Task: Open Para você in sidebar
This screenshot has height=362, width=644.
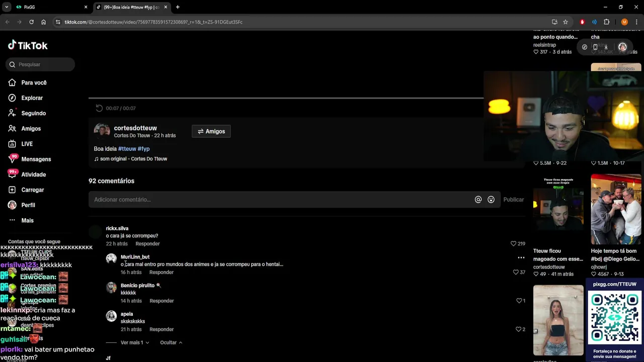Action: [34, 82]
